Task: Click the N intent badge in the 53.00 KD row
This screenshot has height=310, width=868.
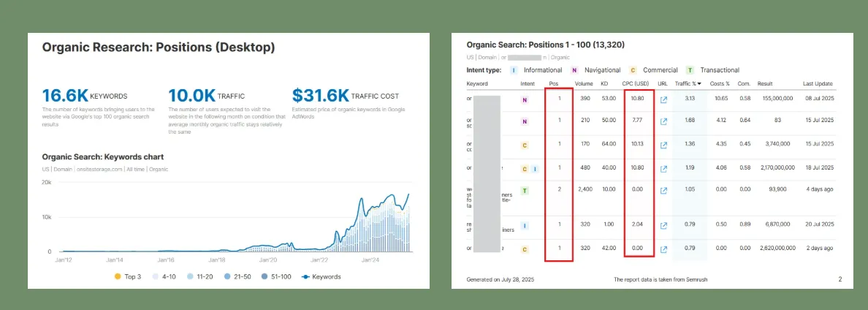Action: 525,100
